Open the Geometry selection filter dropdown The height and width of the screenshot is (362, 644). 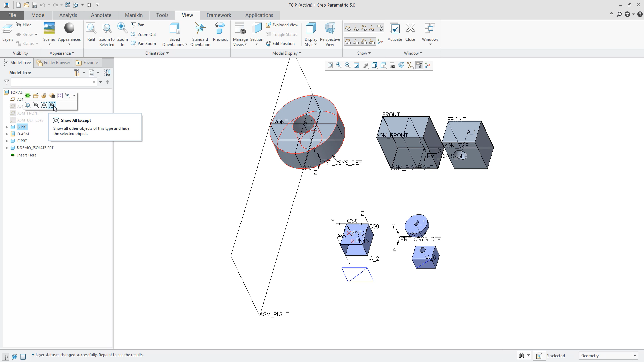click(635, 356)
